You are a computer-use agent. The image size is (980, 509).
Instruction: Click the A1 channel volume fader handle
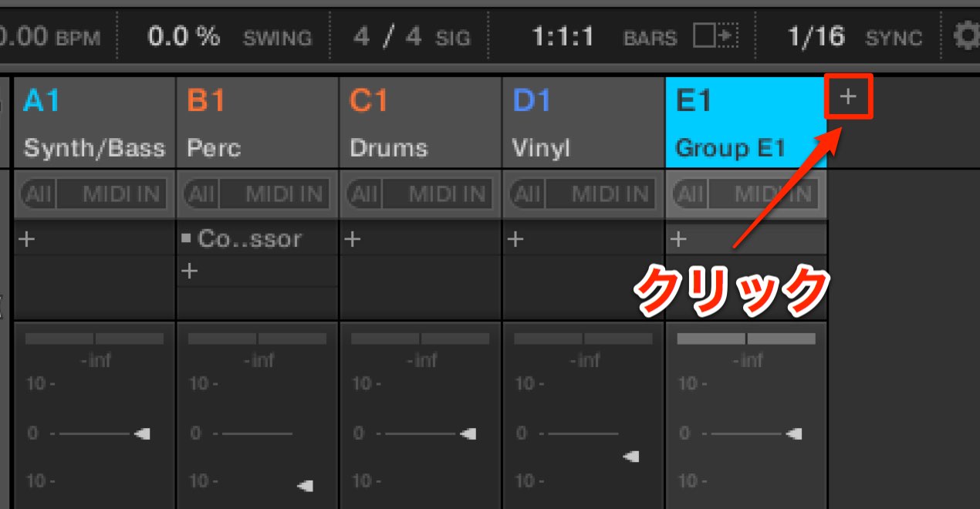(141, 434)
